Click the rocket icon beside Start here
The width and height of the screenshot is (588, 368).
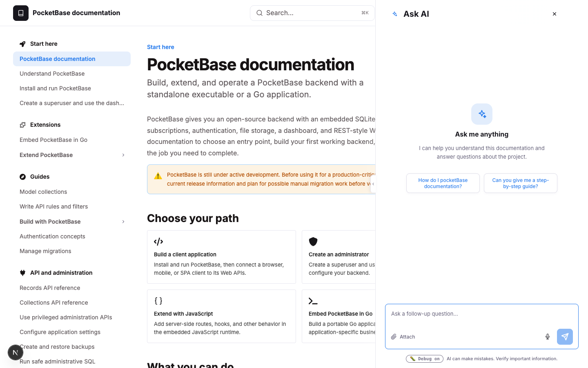click(22, 44)
